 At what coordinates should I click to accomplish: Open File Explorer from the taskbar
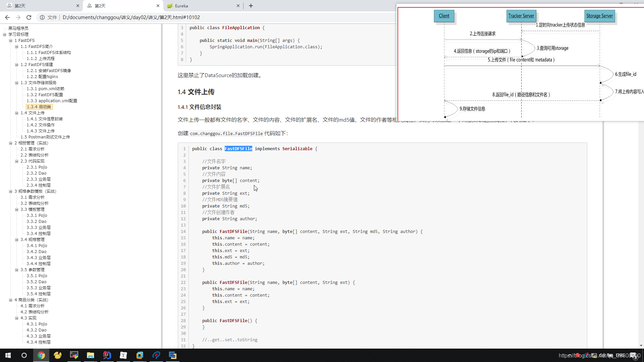pyautogui.click(x=91, y=355)
